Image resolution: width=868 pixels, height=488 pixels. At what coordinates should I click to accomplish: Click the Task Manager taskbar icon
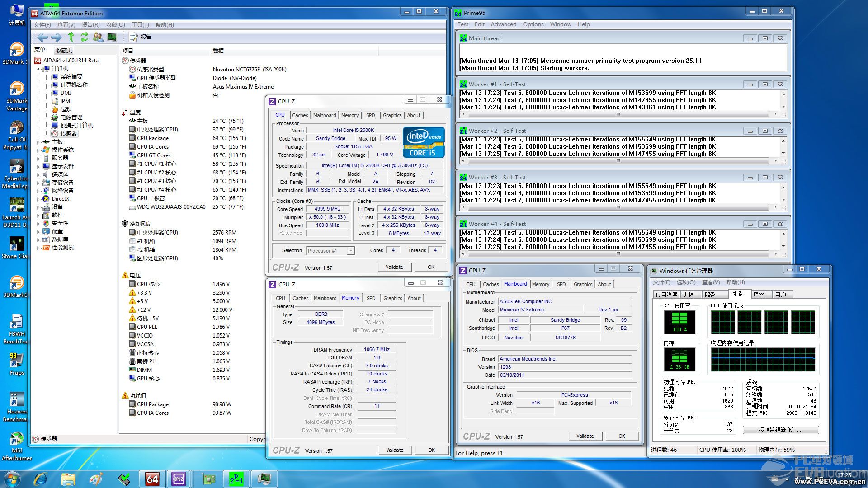(264, 479)
